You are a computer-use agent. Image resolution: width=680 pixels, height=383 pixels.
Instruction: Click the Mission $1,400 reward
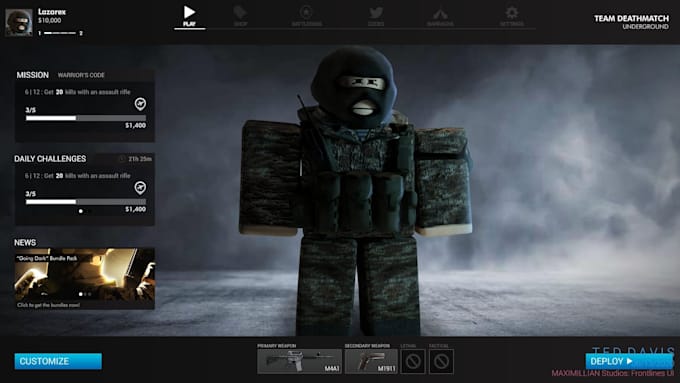(x=135, y=126)
